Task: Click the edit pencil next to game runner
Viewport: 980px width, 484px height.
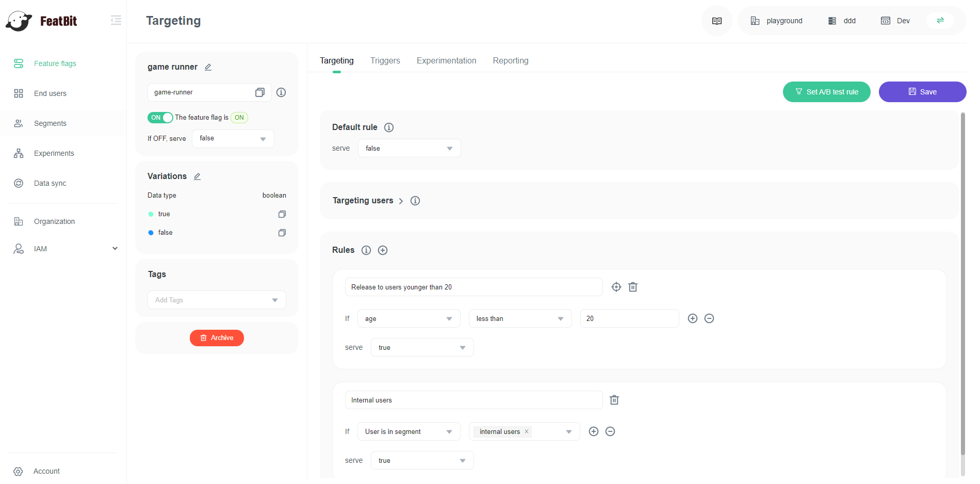Action: pyautogui.click(x=208, y=67)
